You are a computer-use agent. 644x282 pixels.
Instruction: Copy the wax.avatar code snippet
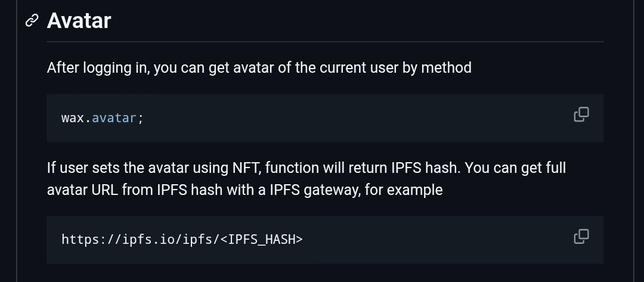click(581, 114)
